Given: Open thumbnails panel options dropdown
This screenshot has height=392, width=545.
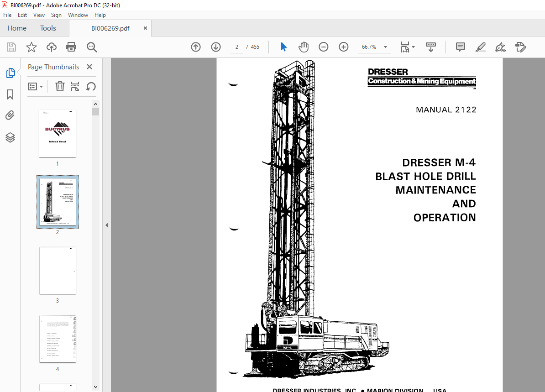Looking at the screenshot, I should 35,86.
